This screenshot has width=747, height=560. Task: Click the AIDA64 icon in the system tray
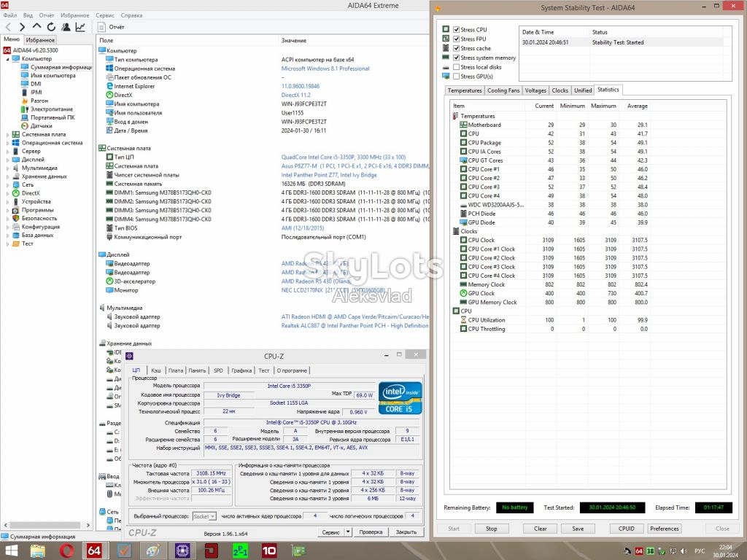click(x=639, y=551)
